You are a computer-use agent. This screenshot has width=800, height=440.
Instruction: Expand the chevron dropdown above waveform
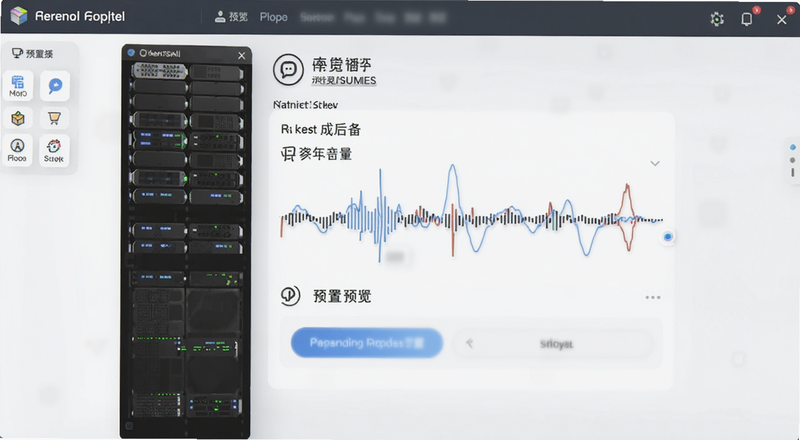655,163
